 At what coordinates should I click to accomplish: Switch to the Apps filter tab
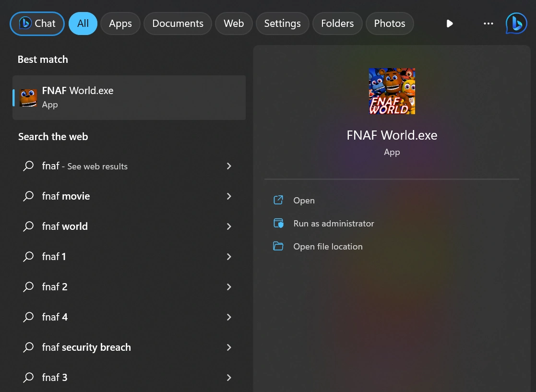[x=120, y=23]
